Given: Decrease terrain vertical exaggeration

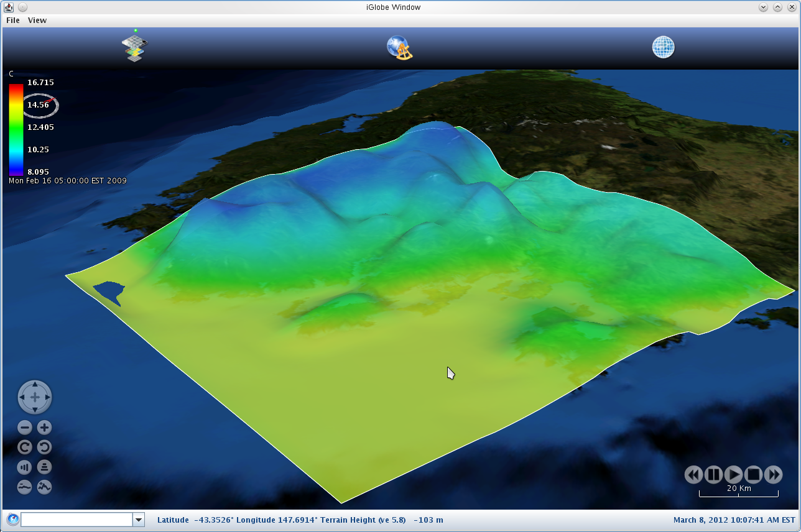Looking at the screenshot, I should pyautogui.click(x=25, y=487).
